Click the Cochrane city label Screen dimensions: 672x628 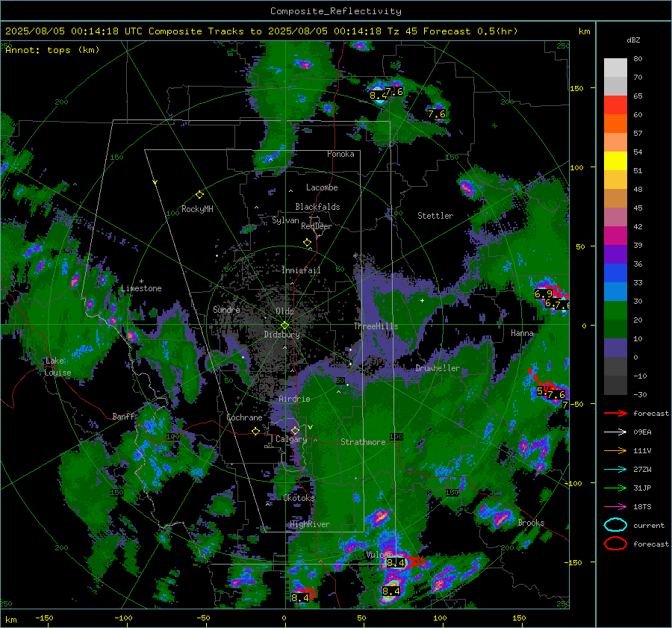coord(244,417)
